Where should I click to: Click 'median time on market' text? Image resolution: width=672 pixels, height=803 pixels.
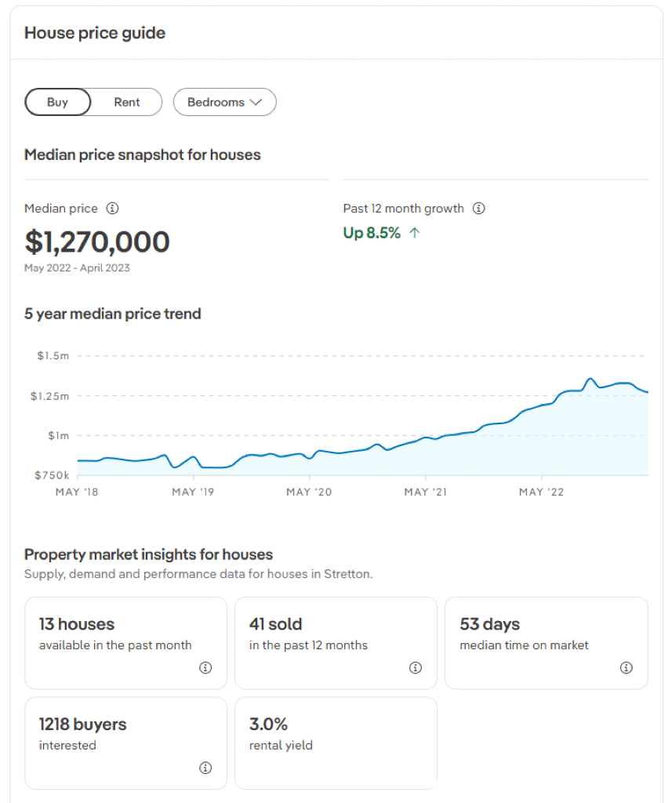tap(524, 645)
